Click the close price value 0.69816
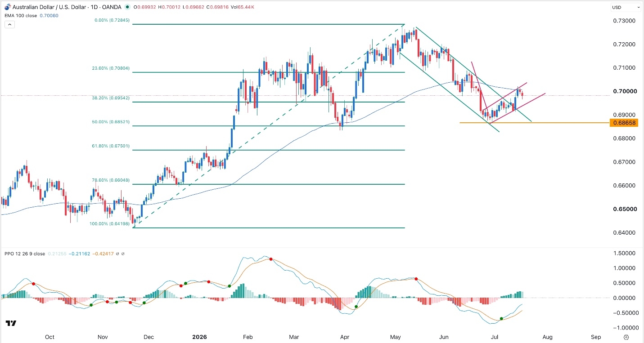The image size is (644, 343). click(x=219, y=7)
